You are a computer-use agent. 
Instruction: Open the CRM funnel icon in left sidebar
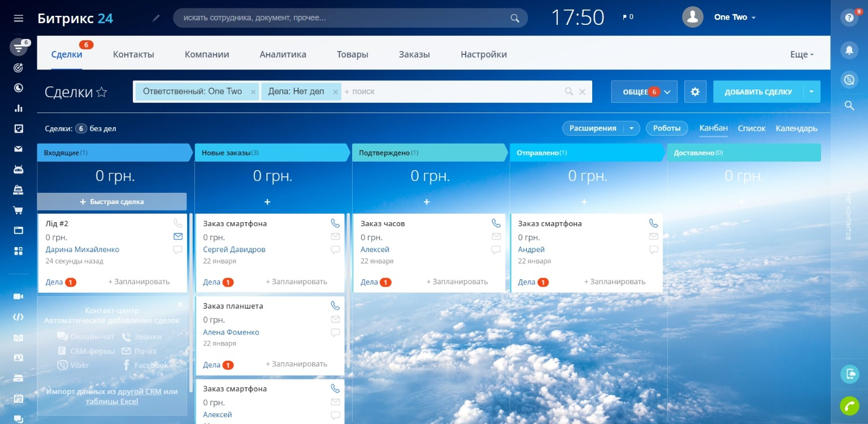pos(18,47)
